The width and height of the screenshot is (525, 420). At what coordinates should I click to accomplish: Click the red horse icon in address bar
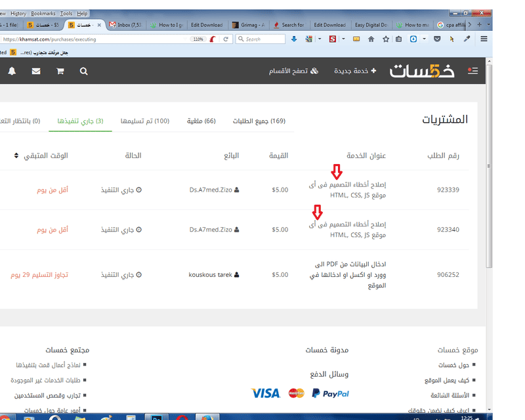click(x=212, y=39)
